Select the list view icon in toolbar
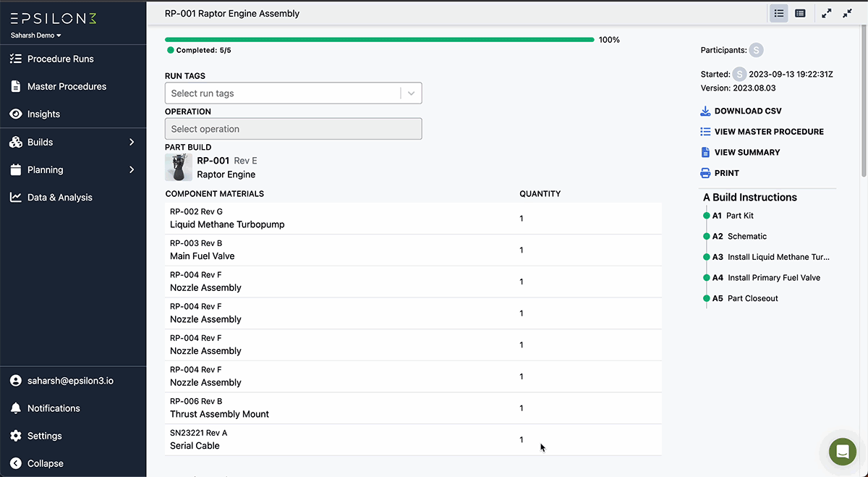This screenshot has height=477, width=868. [778, 13]
